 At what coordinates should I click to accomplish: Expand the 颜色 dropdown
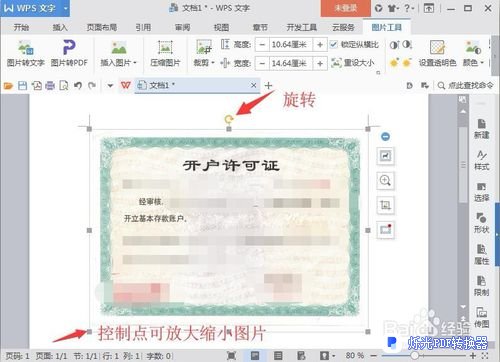[x=482, y=63]
